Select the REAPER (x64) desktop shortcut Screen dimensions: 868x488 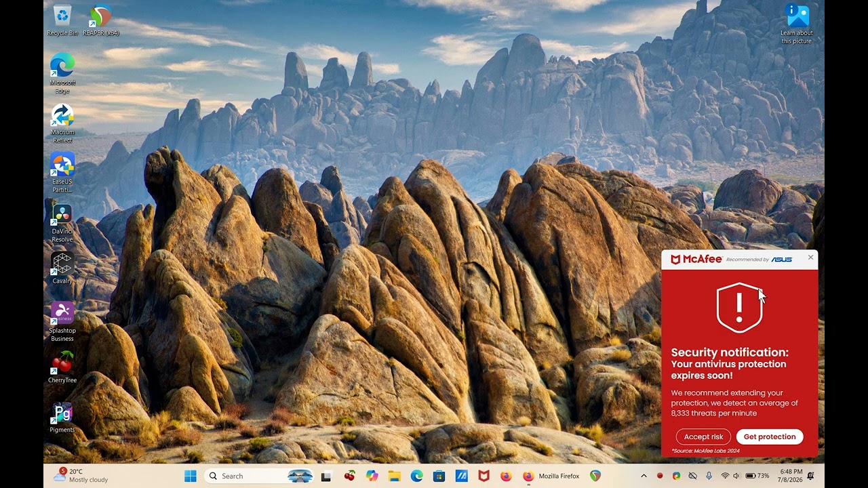[100, 20]
